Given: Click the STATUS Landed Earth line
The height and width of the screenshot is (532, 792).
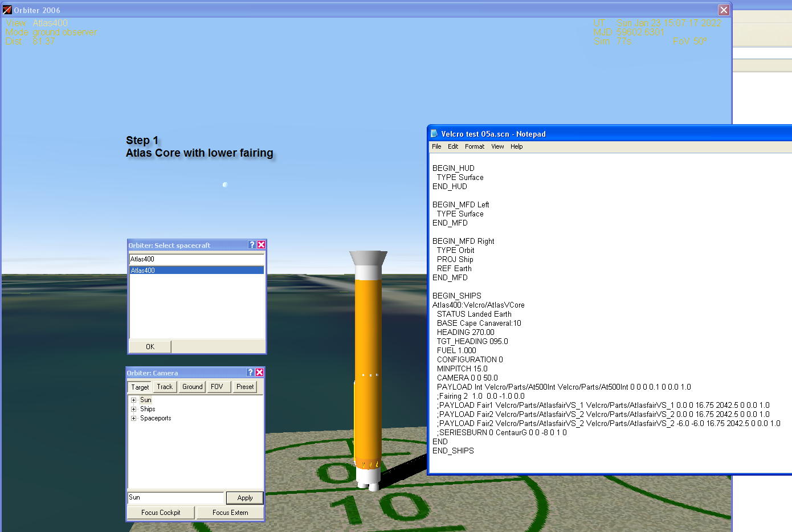Looking at the screenshot, I should (474, 314).
